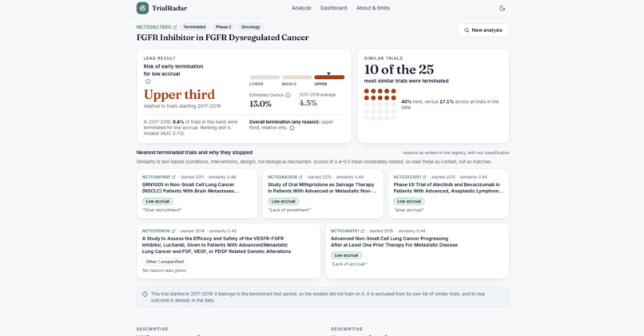Click the 13.0% estimated chance value
The width and height of the screenshot is (644, 336).
260,104
